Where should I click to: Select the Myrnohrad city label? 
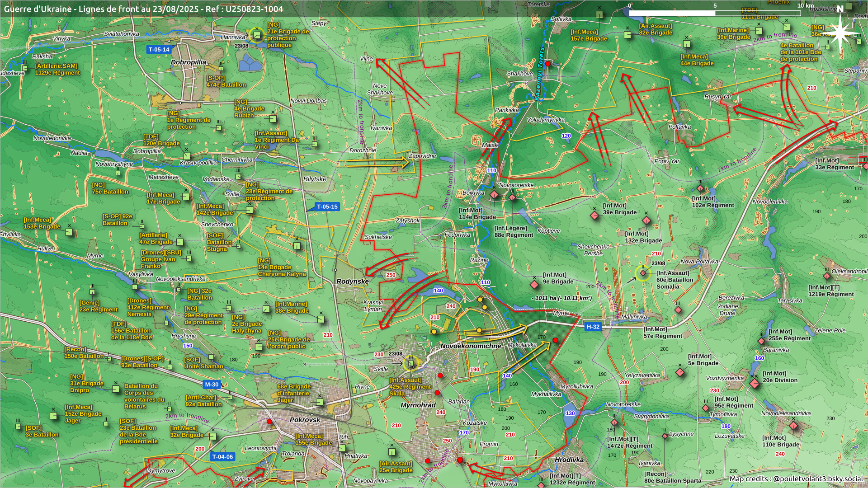pos(418,405)
